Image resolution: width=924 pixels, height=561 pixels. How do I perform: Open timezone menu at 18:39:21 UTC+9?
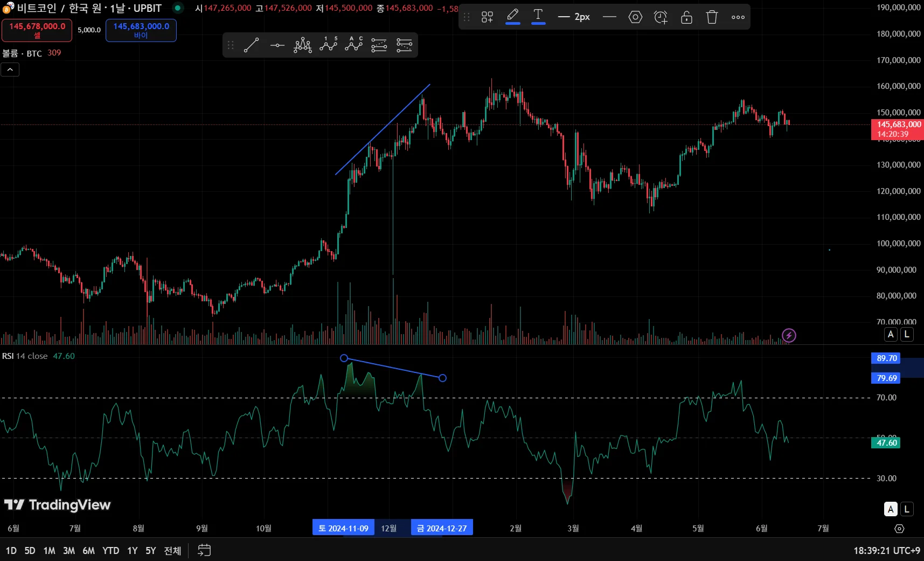coord(886,551)
